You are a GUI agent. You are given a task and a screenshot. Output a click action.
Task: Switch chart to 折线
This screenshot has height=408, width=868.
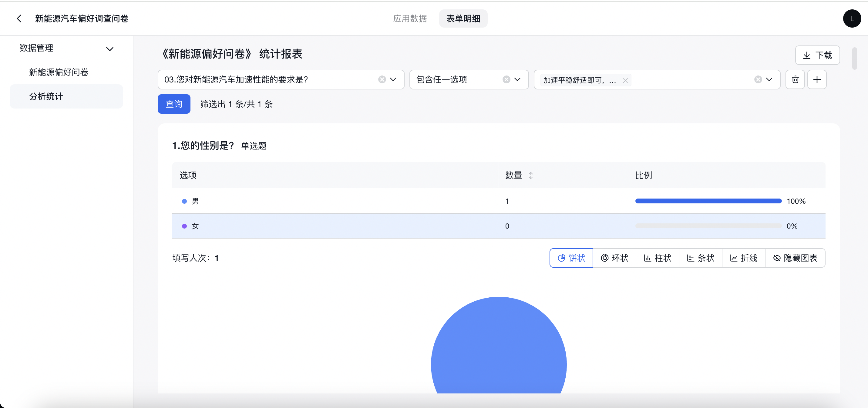click(x=744, y=258)
